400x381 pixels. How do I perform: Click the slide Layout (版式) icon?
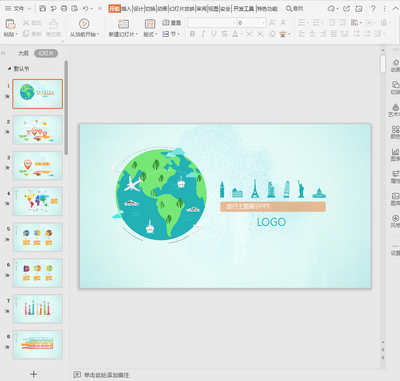pos(150,24)
